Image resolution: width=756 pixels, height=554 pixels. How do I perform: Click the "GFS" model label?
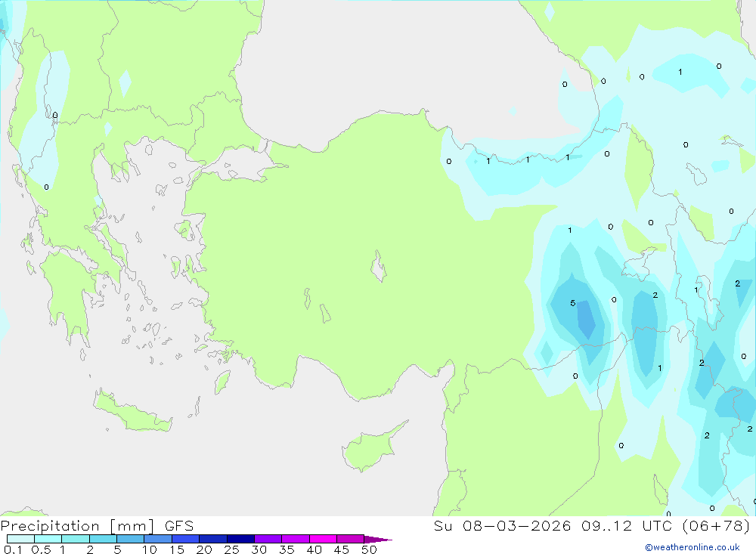(179, 526)
